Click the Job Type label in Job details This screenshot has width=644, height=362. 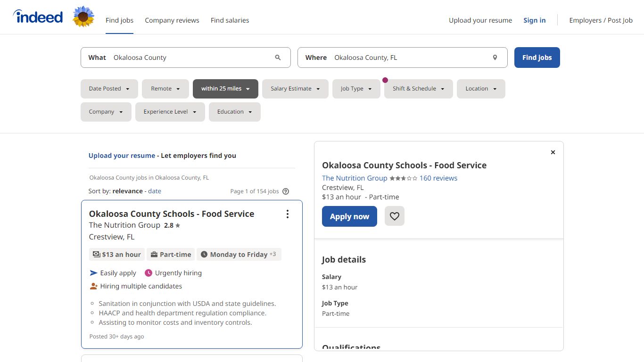point(335,304)
